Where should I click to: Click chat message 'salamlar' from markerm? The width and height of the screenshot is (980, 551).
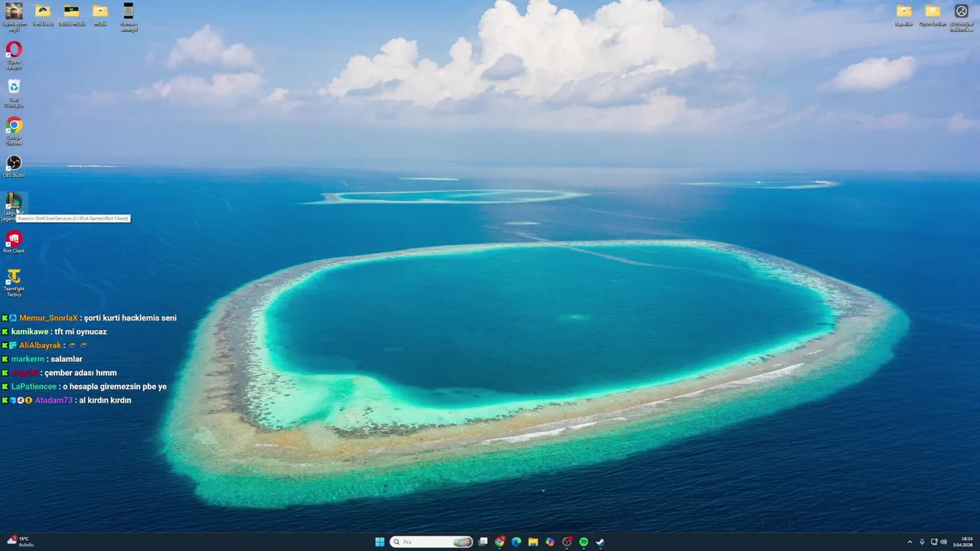click(67, 359)
